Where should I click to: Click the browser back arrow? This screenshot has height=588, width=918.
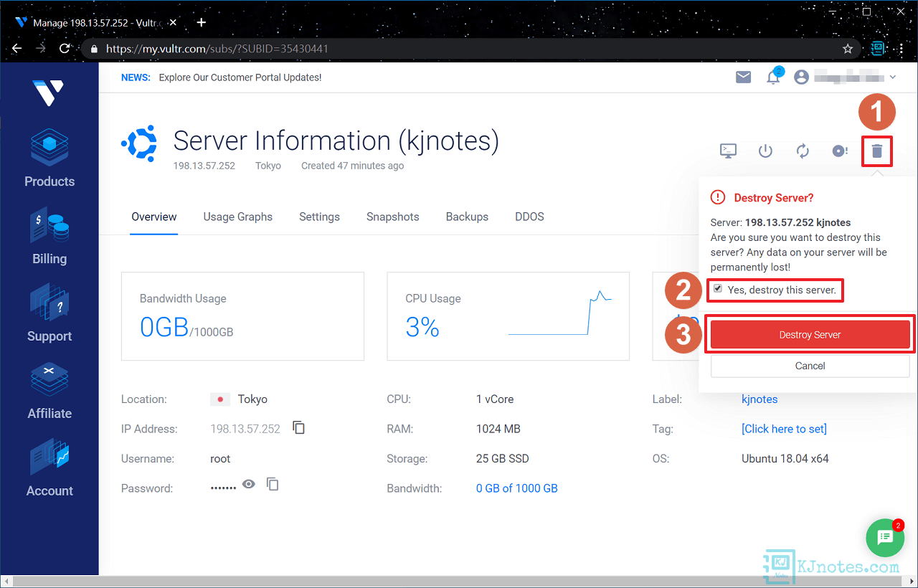[x=17, y=49]
